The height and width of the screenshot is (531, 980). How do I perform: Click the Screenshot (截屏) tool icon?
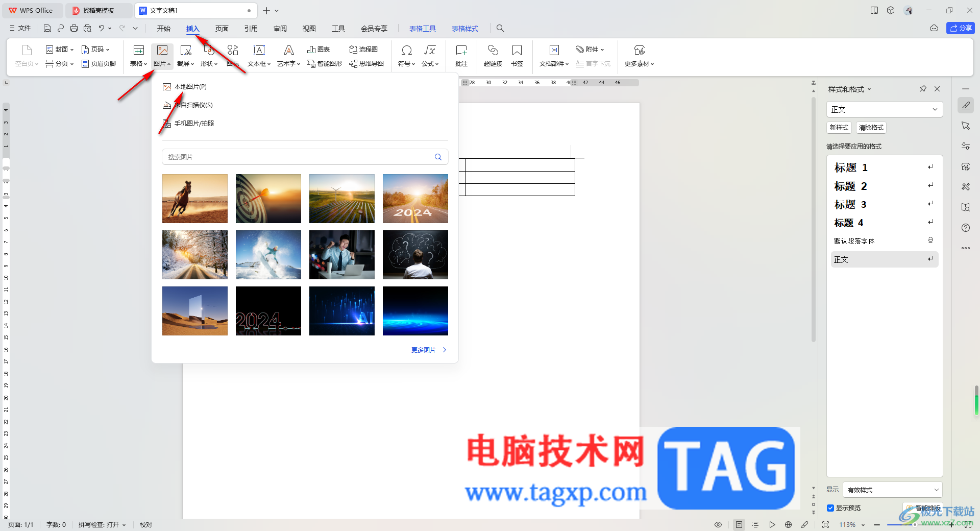tap(186, 51)
